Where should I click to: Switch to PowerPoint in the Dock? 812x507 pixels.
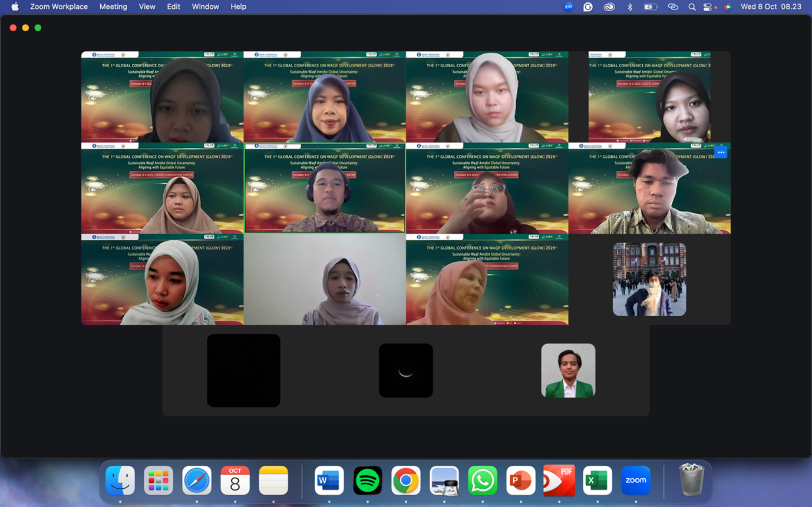[520, 481]
